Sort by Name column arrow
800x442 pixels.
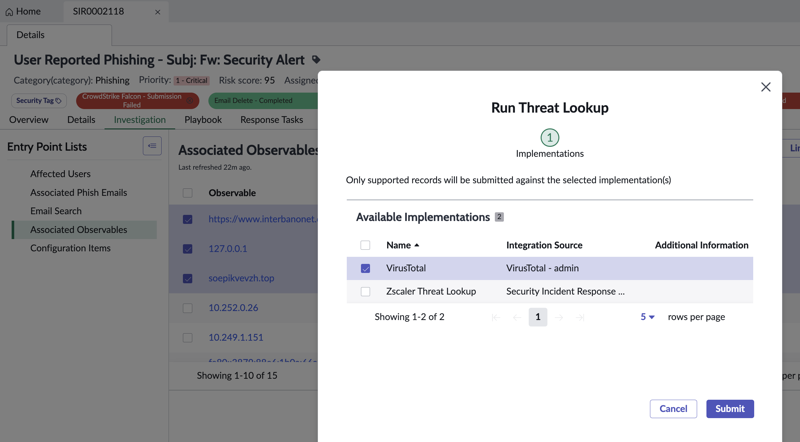click(x=417, y=245)
